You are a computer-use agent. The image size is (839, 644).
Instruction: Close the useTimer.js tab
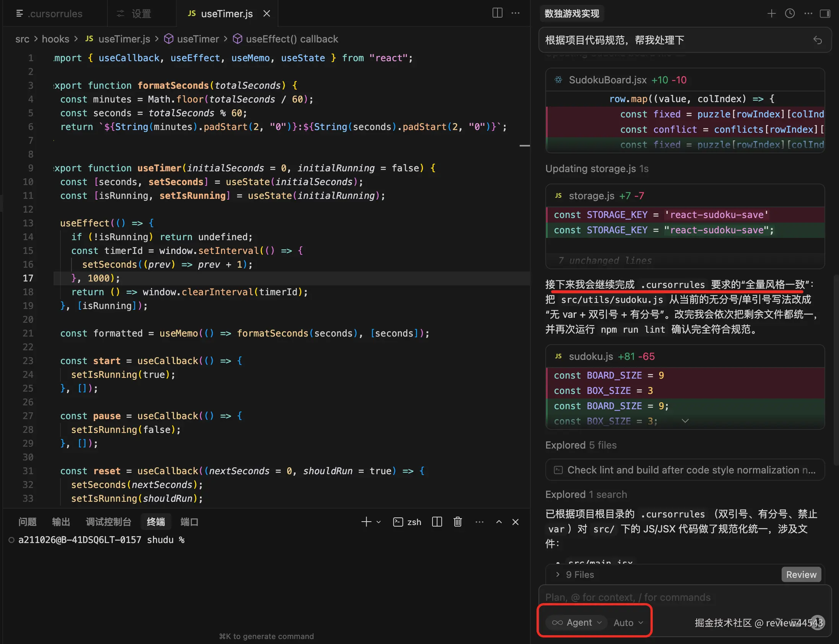(x=267, y=14)
